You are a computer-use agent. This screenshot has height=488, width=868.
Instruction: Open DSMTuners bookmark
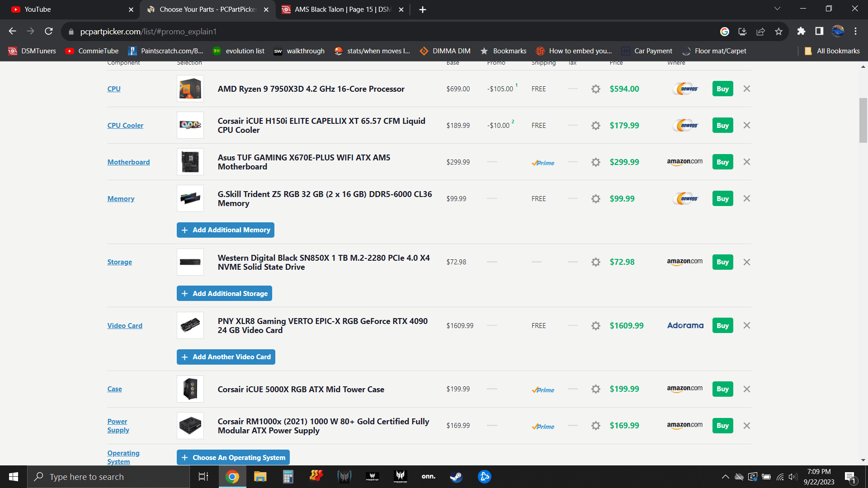pyautogui.click(x=32, y=51)
